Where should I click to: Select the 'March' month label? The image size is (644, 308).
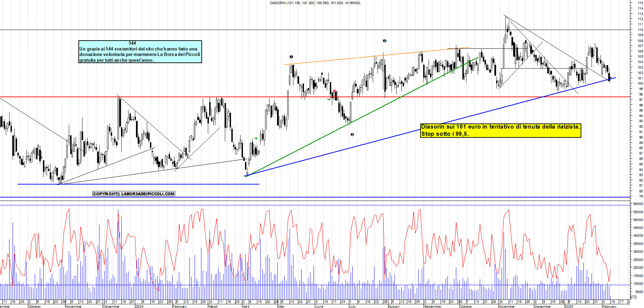[213, 306]
